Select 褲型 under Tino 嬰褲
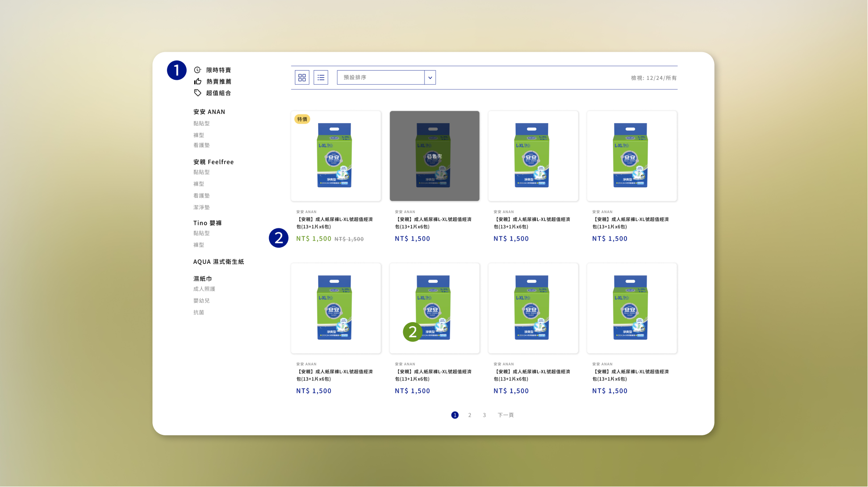 (x=199, y=245)
